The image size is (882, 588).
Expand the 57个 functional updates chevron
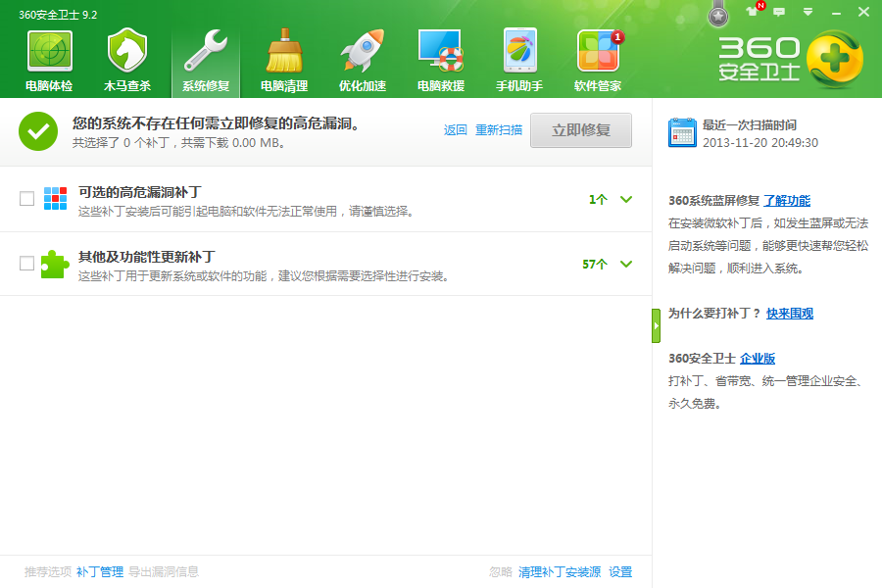click(626, 264)
